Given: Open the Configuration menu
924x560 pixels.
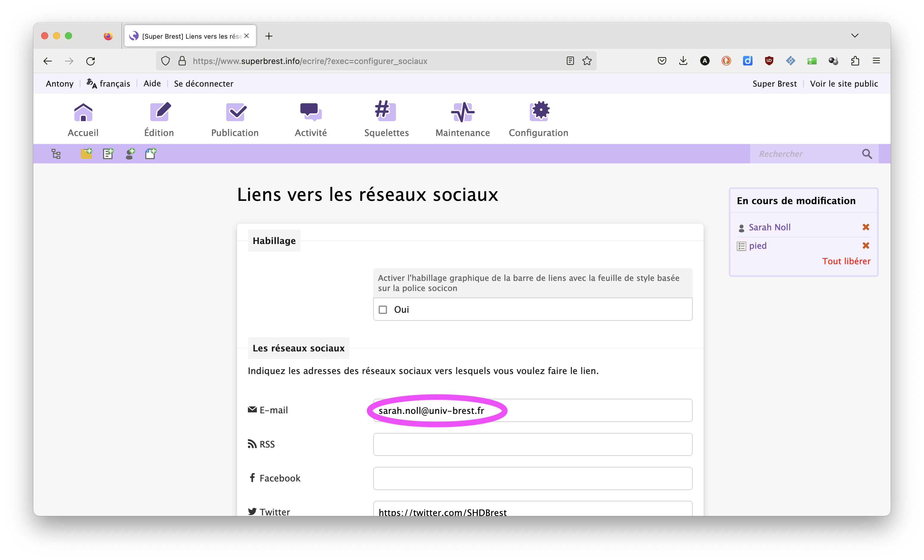Looking at the screenshot, I should pyautogui.click(x=539, y=120).
